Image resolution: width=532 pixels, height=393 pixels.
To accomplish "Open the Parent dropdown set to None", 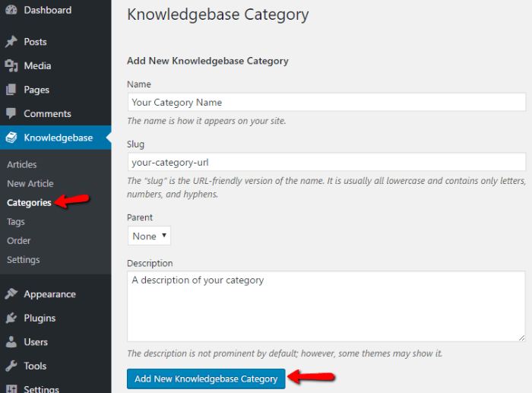I will pos(149,236).
